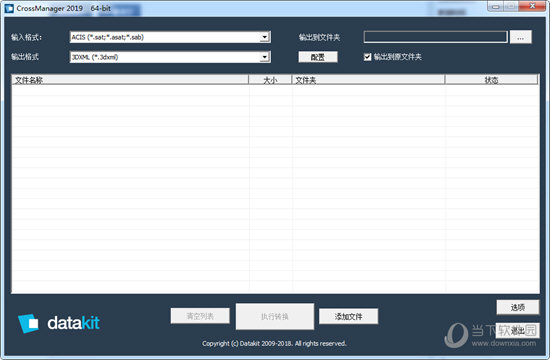Click the 退出 button

(x=518, y=330)
